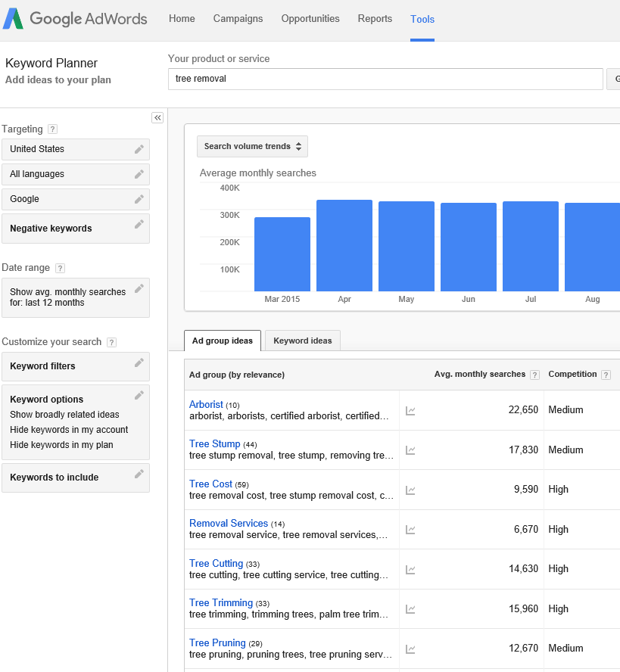The image size is (620, 672).
Task: Show trend chart for Tree Cost row
Action: [x=410, y=490]
